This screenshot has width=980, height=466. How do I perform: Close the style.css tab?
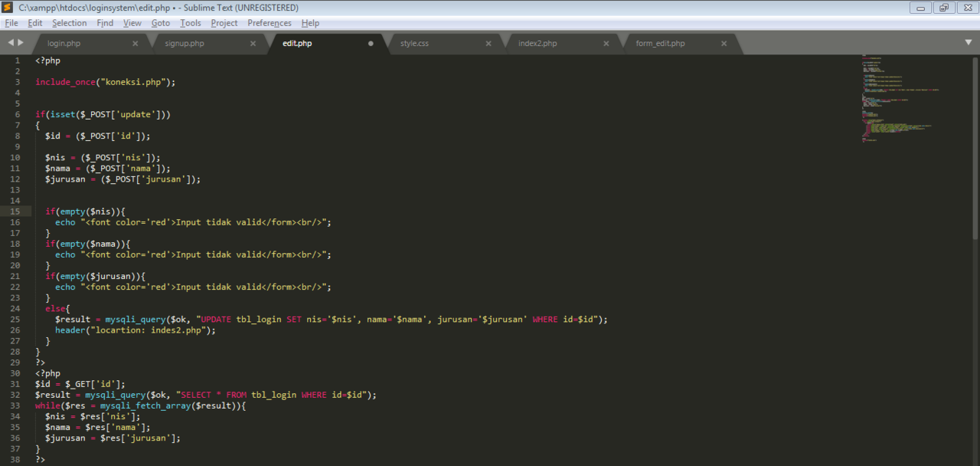point(488,44)
